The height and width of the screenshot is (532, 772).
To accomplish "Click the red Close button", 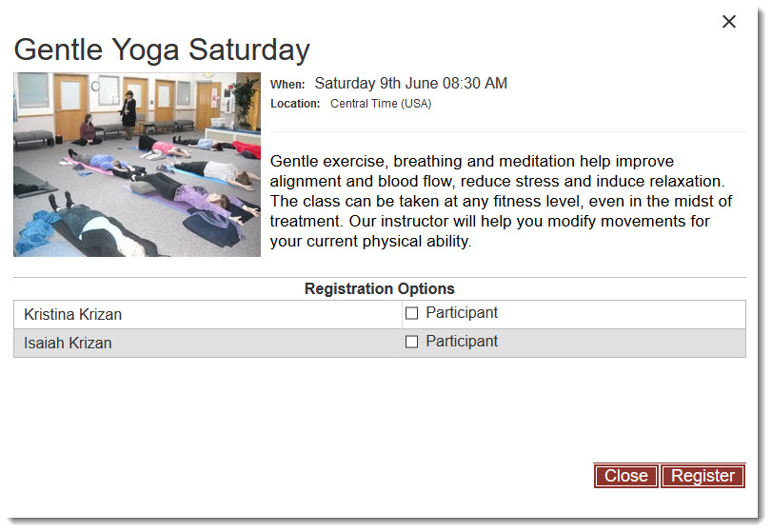I will pos(625,476).
